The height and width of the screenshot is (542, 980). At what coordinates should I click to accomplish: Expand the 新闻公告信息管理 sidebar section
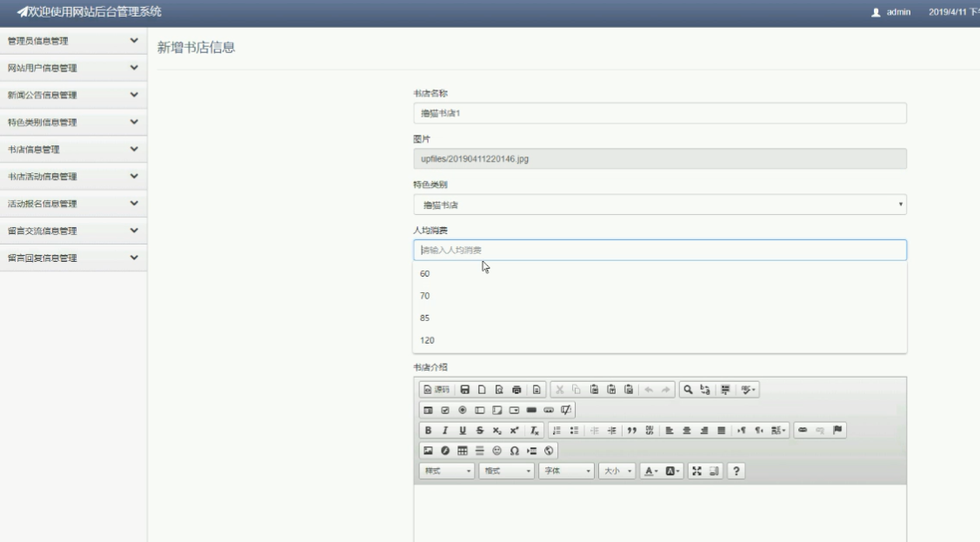click(73, 95)
